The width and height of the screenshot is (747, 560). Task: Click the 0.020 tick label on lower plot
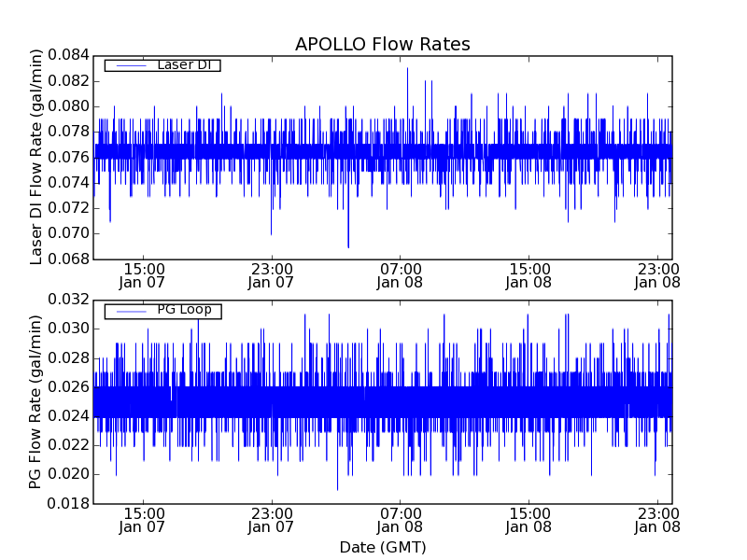(x=68, y=474)
